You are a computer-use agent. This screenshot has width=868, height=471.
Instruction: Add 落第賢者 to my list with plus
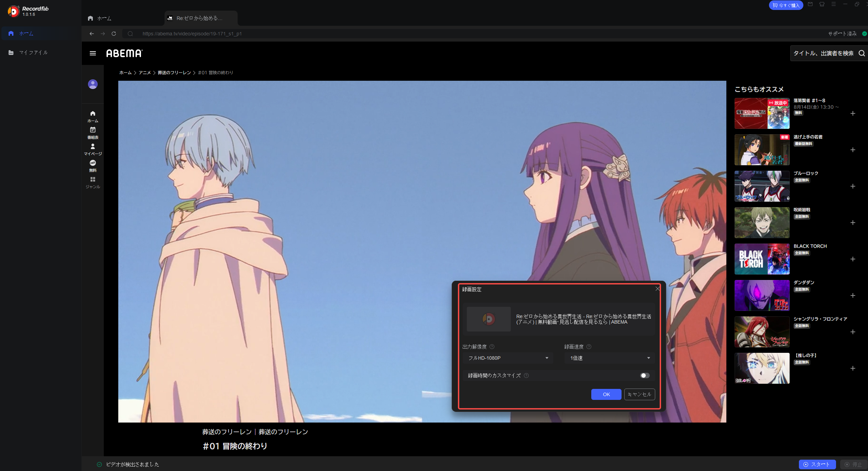tap(853, 113)
